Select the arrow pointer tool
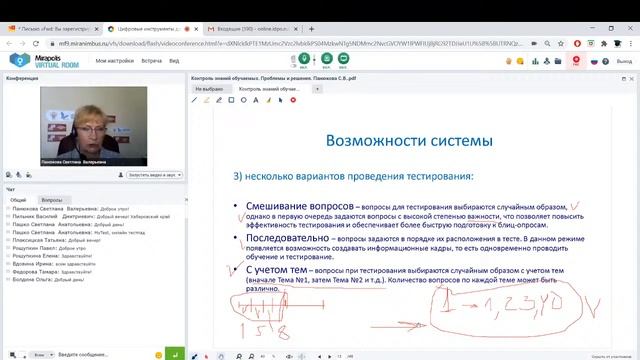This screenshot has width=640, height=360. coord(281,100)
